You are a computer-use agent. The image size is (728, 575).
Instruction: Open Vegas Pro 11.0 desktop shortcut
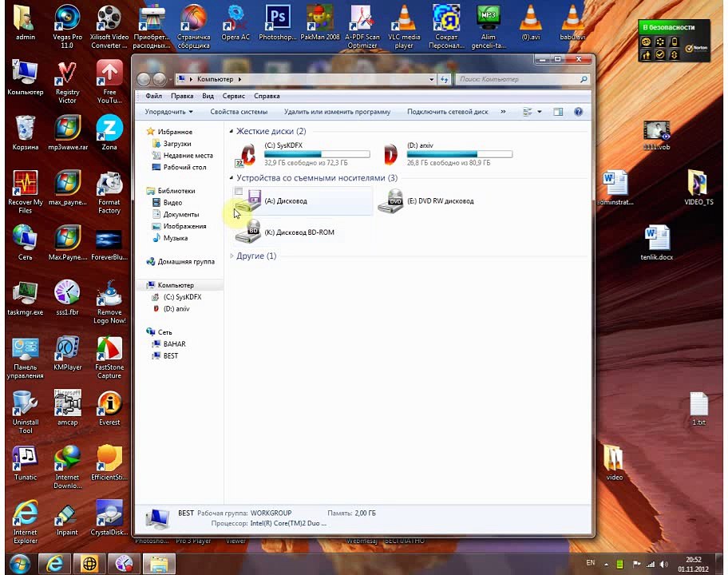[x=67, y=26]
